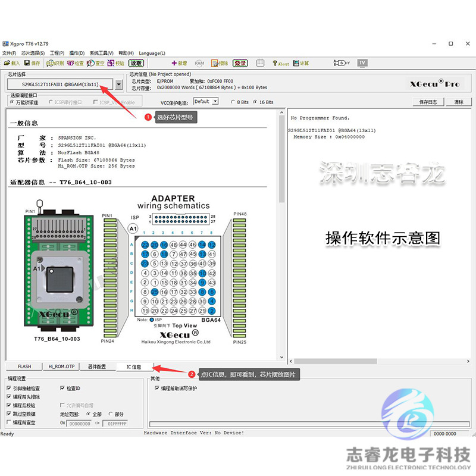Toggle the 检查ID checkbox
The width and height of the screenshot is (476, 476).
[x=62, y=388]
